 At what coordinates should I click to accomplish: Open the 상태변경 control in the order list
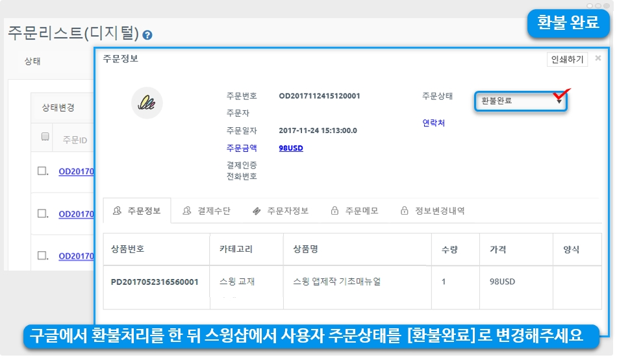(58, 108)
